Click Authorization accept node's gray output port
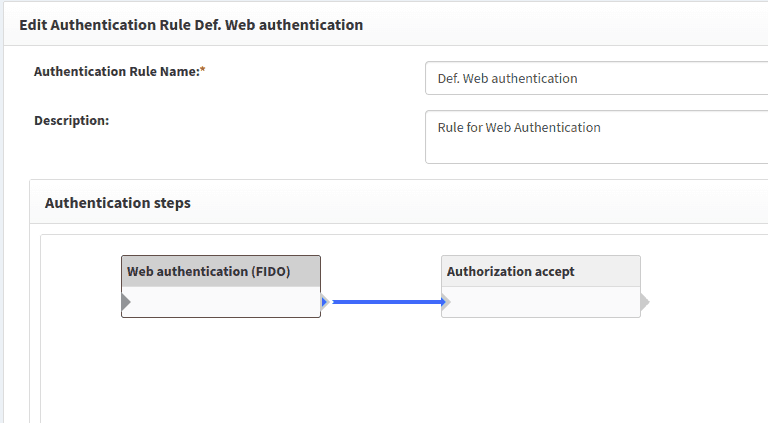 [644, 302]
